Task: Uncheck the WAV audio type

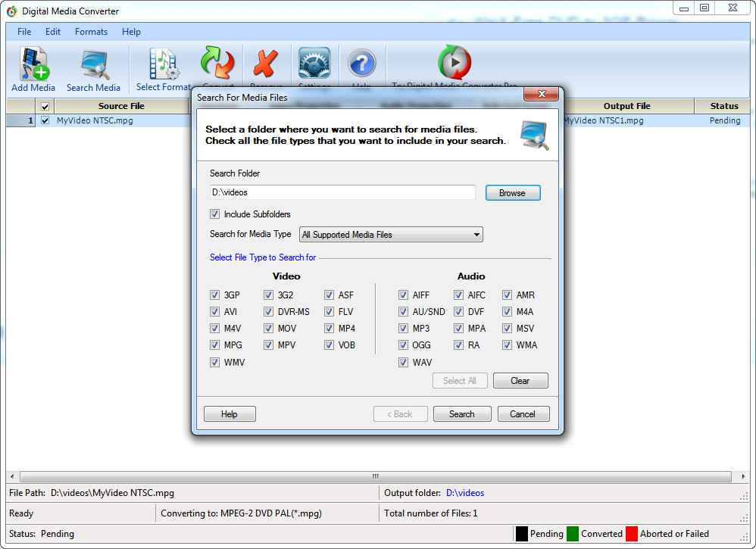Action: 403,363
